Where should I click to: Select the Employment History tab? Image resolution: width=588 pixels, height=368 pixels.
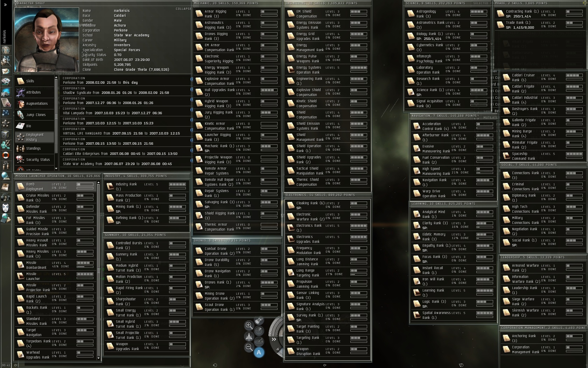(34, 137)
